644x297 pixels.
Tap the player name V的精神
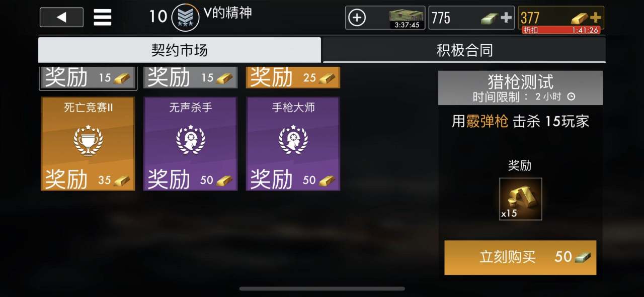coord(228,13)
